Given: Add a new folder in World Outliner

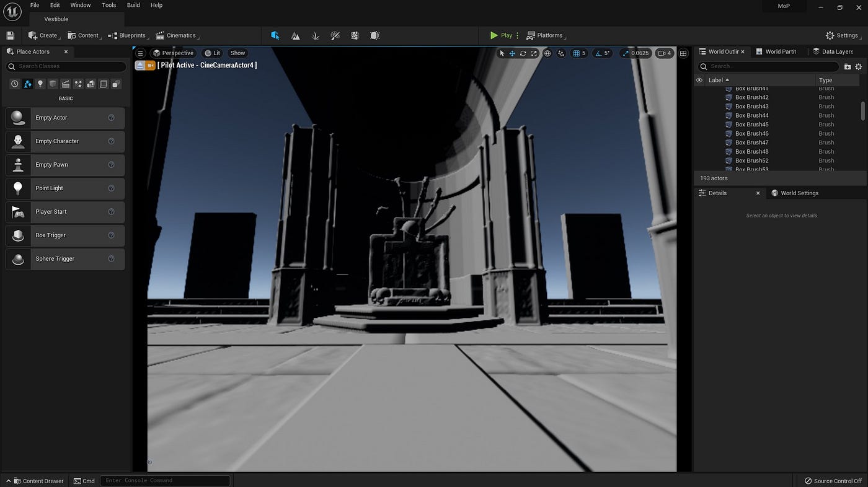Looking at the screenshot, I should coord(848,66).
